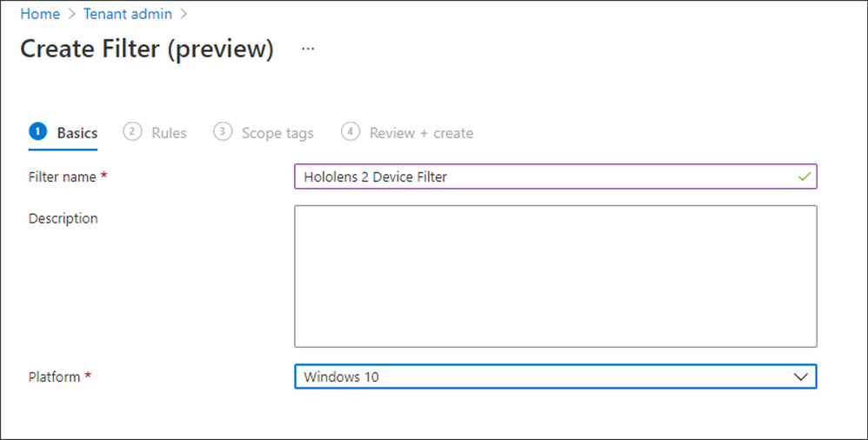Click the step 4 circle icon
Screen dimensions: 868x440
coord(351,131)
